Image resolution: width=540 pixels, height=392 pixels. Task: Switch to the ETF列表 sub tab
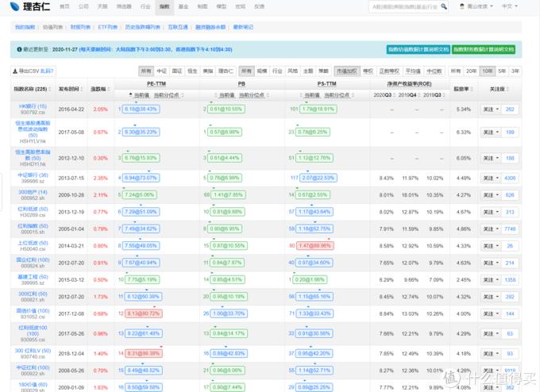coord(108,27)
